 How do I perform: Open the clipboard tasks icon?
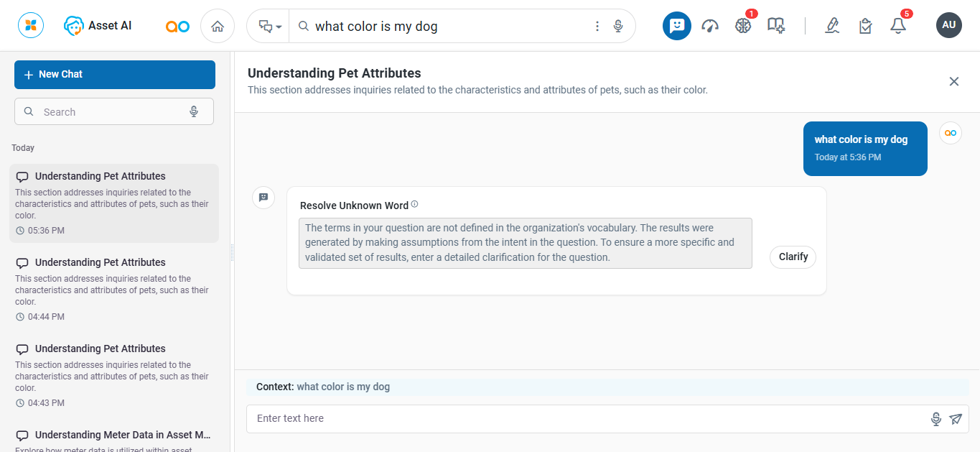(865, 26)
